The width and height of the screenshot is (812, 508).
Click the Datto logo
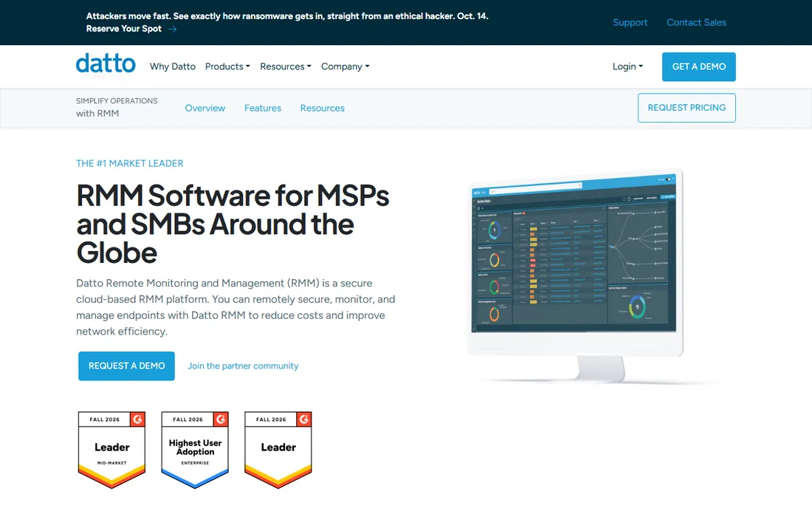click(106, 63)
